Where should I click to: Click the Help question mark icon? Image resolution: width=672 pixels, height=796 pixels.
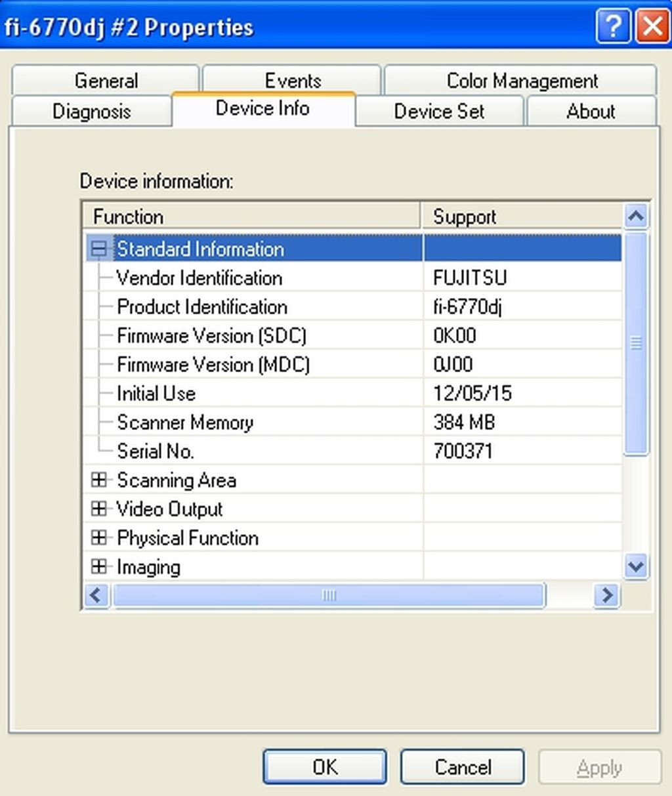pos(613,26)
